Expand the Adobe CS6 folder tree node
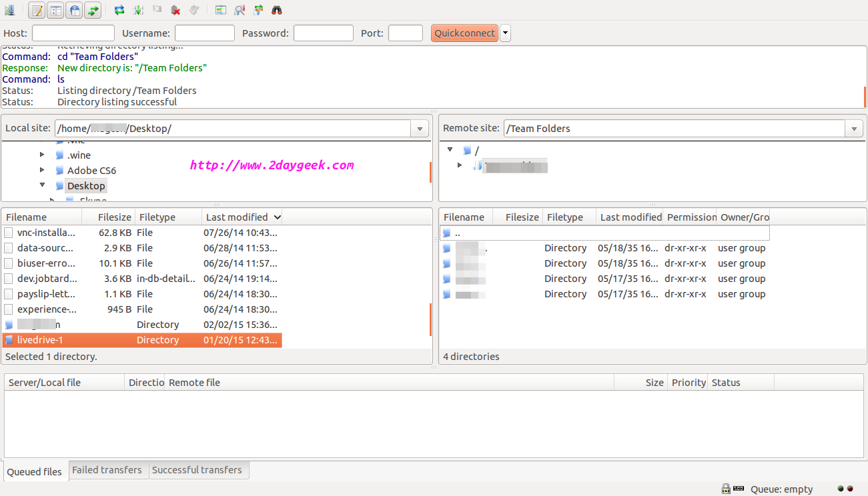Screen dimensions: 868x496 [43, 171]
